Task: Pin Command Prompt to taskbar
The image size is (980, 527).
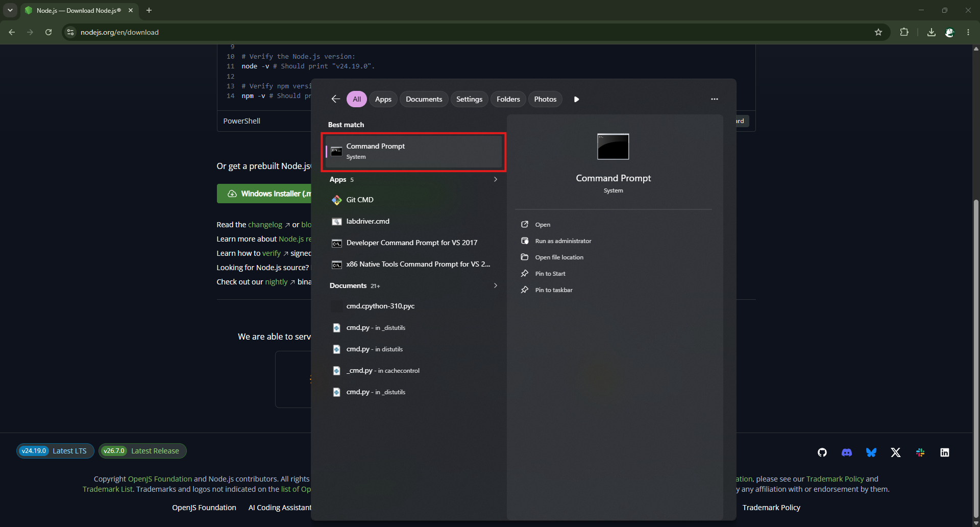Action: [x=554, y=290]
